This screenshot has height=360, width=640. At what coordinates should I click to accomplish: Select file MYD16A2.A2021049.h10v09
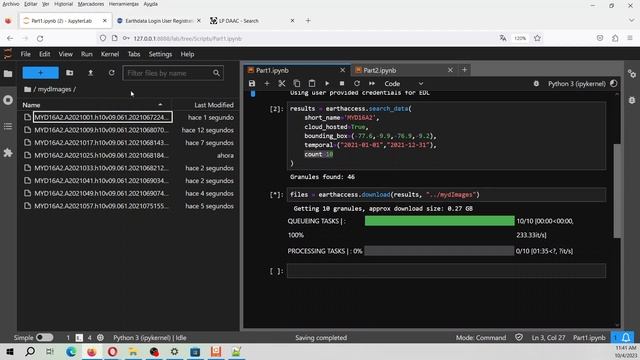point(129,193)
